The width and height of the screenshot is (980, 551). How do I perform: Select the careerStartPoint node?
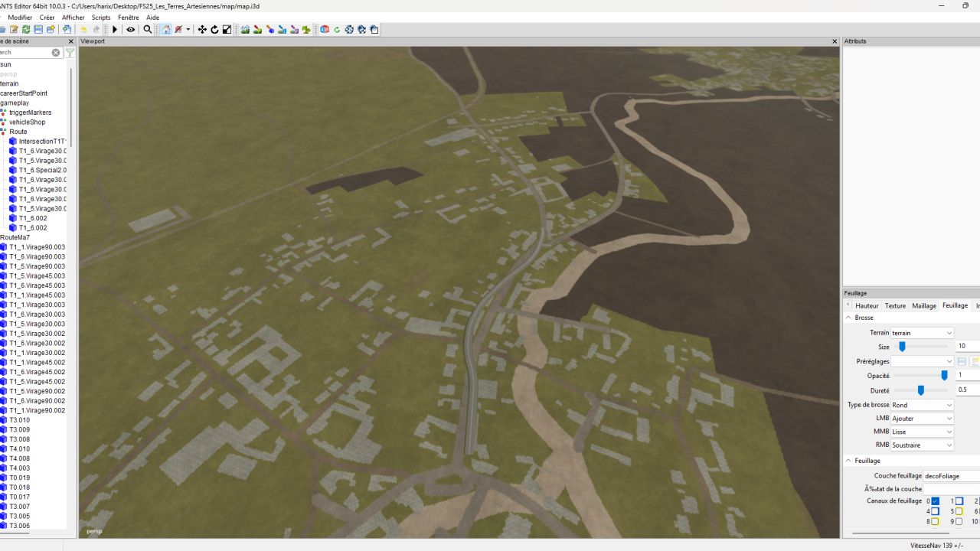(24, 93)
